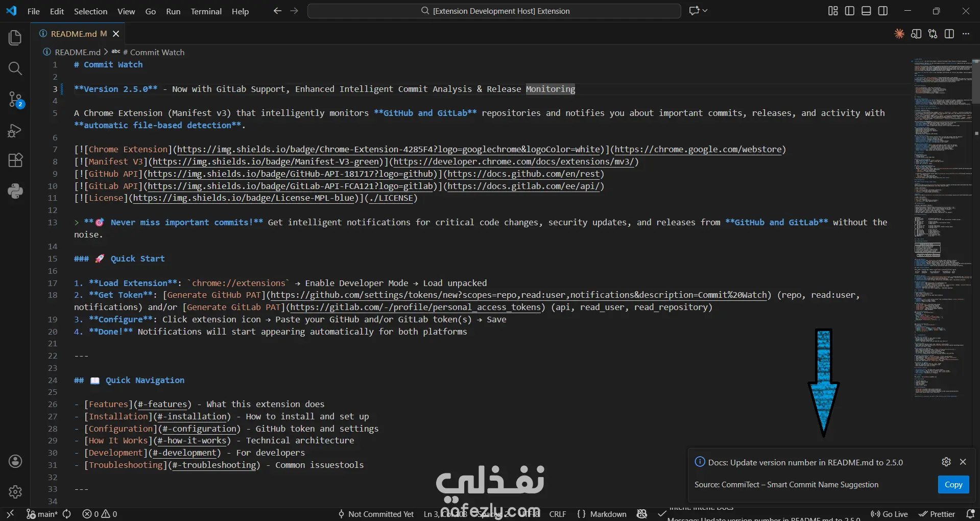Open the notification settings gear
The width and height of the screenshot is (980, 521).
(x=946, y=462)
